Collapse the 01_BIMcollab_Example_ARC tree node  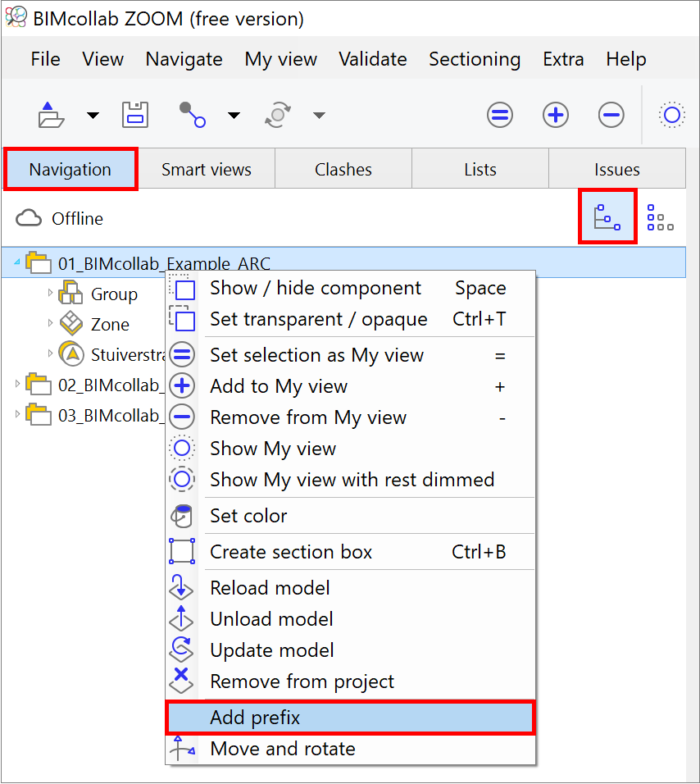click(17, 262)
